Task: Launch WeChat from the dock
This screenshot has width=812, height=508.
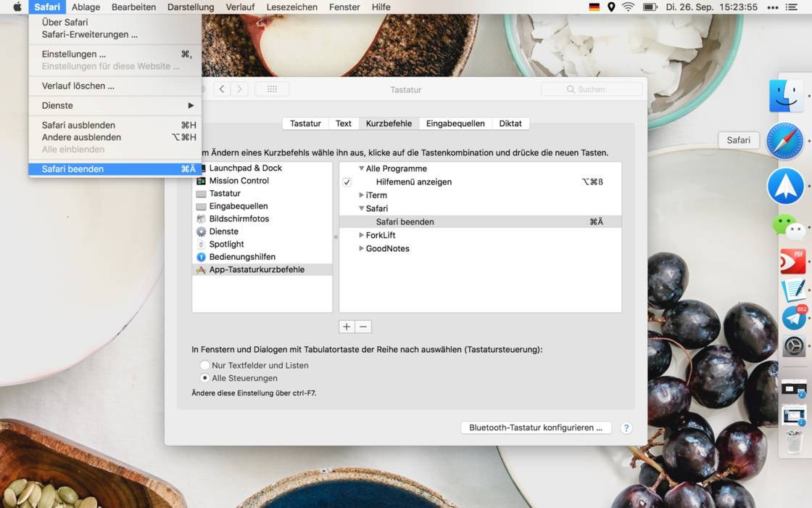Action: click(788, 226)
